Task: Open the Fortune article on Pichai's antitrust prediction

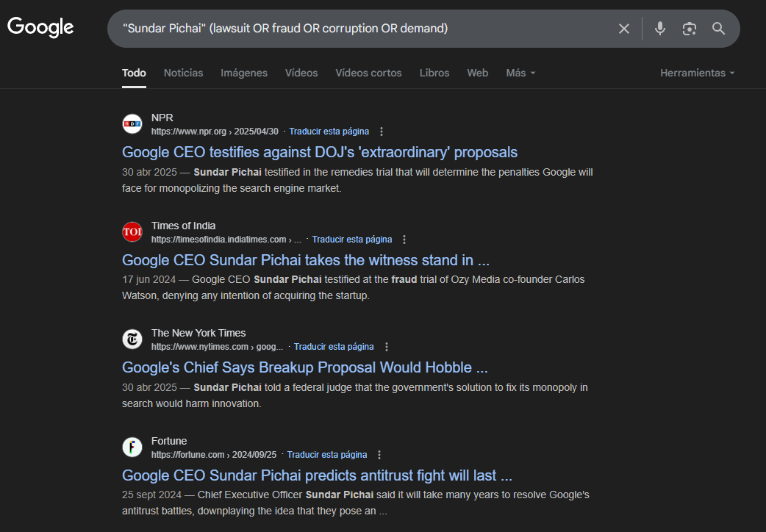Action: (x=317, y=475)
